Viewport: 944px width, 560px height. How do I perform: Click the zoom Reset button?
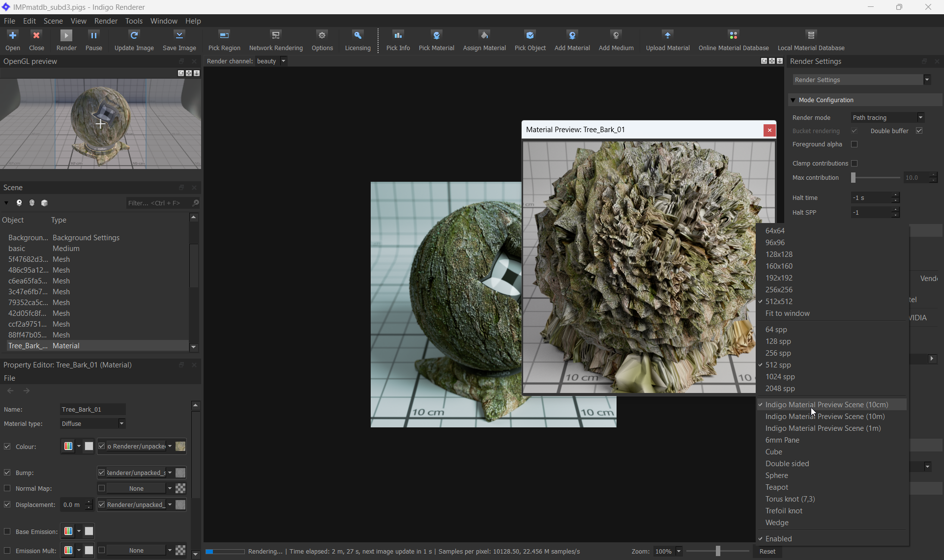coord(767,552)
